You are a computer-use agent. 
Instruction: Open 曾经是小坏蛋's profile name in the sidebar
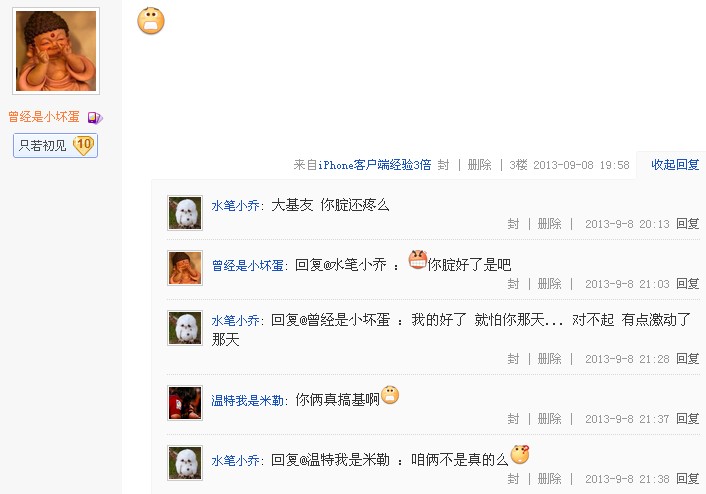pos(44,117)
